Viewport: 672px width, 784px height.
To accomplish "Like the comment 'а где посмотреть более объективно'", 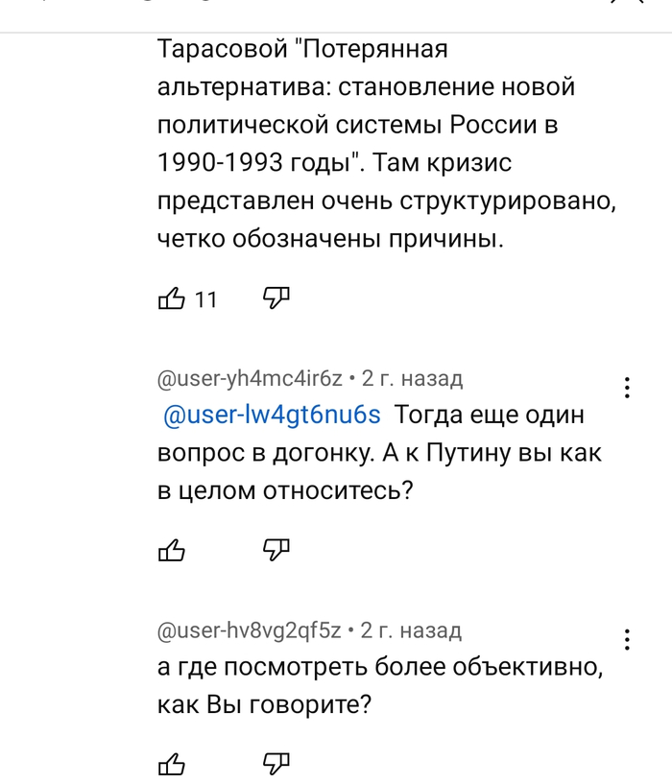I will 171,764.
